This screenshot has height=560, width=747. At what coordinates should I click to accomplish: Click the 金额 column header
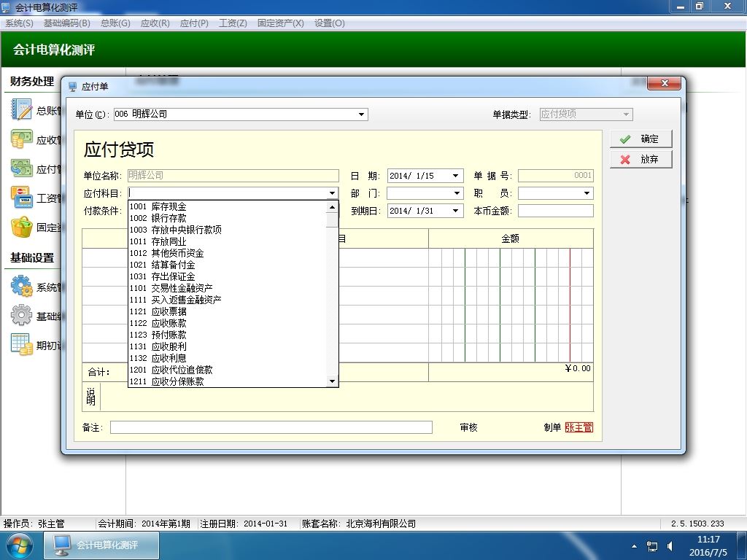coord(511,238)
